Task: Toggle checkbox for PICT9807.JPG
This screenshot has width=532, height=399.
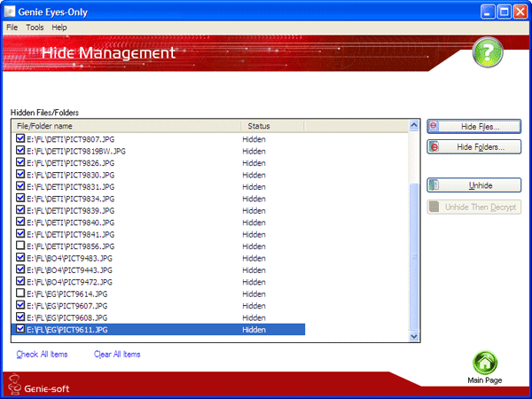Action: click(20, 138)
